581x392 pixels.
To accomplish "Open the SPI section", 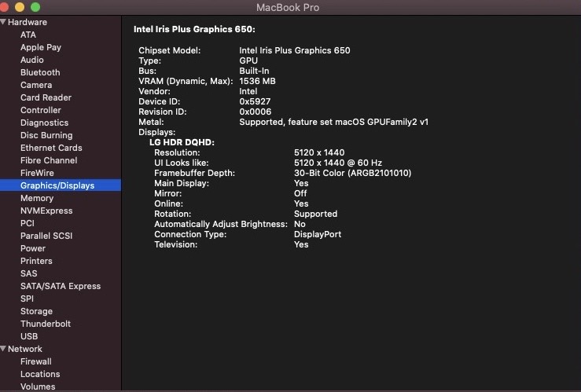I will 27,299.
